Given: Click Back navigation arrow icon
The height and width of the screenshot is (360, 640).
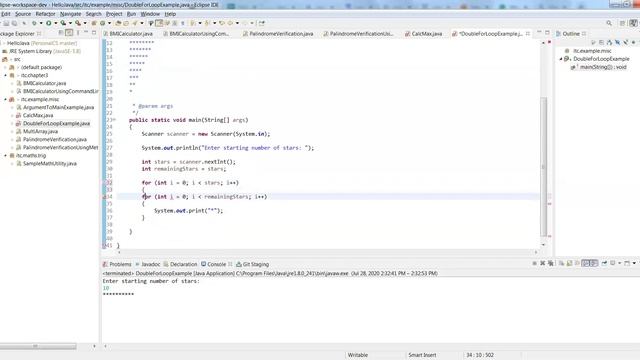Looking at the screenshot, I should 230,23.
